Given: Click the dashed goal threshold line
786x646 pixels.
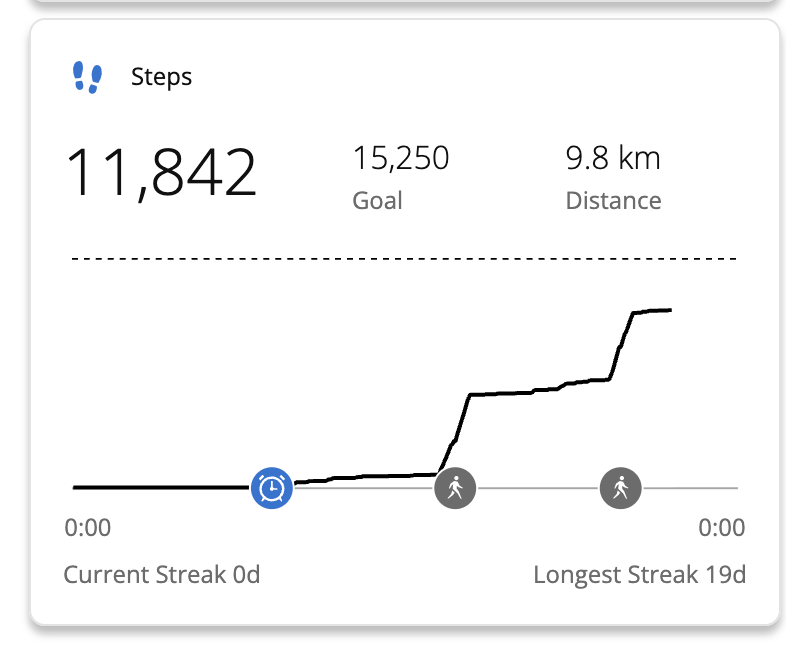Looking at the screenshot, I should (x=404, y=259).
